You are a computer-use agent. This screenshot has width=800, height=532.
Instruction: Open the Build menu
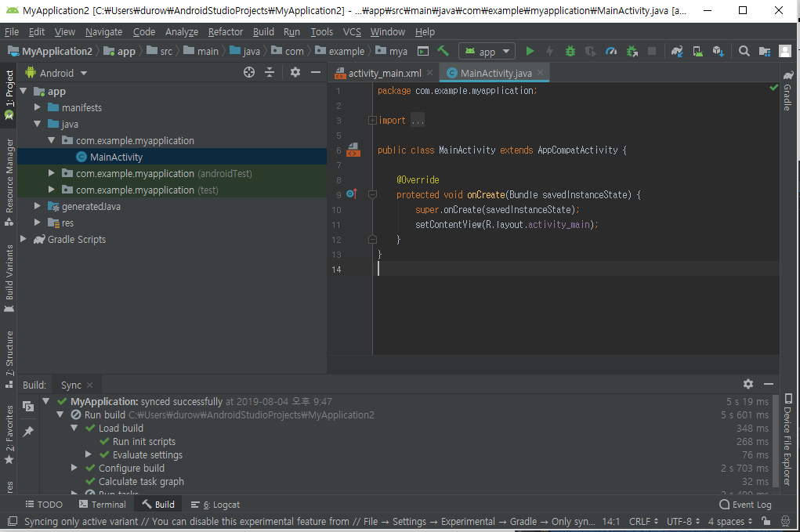(x=263, y=31)
